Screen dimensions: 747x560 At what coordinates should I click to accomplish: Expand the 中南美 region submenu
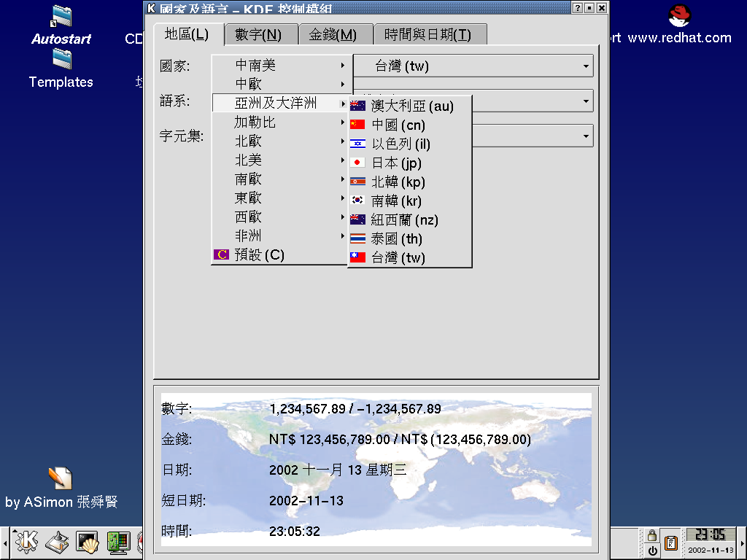pos(282,65)
